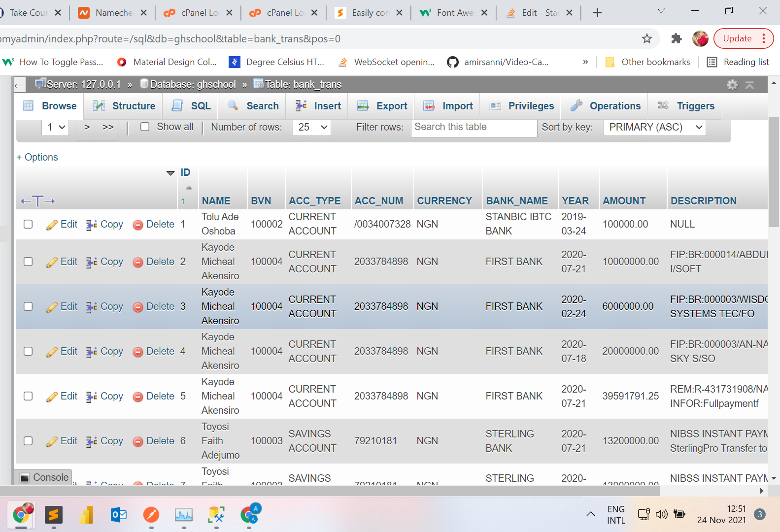
Task: Click the volume icon in system tray
Action: pos(662,514)
